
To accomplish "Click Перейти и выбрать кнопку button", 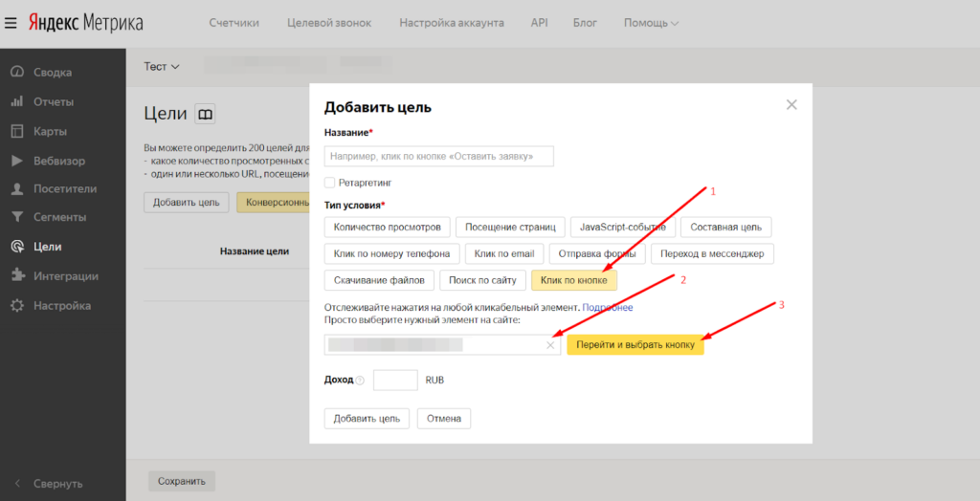I will click(x=635, y=345).
